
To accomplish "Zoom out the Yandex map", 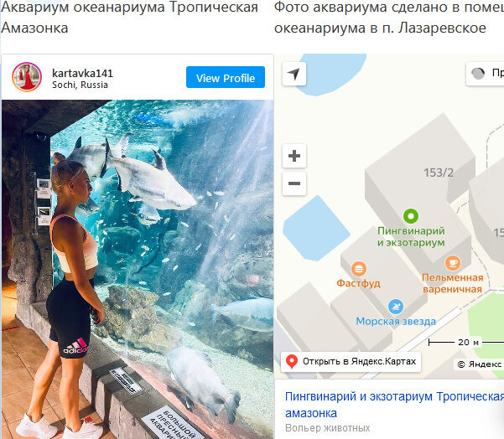I will click(294, 183).
